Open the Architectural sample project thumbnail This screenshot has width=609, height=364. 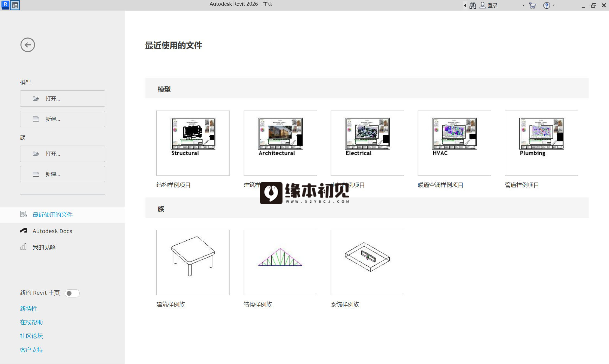click(x=280, y=143)
